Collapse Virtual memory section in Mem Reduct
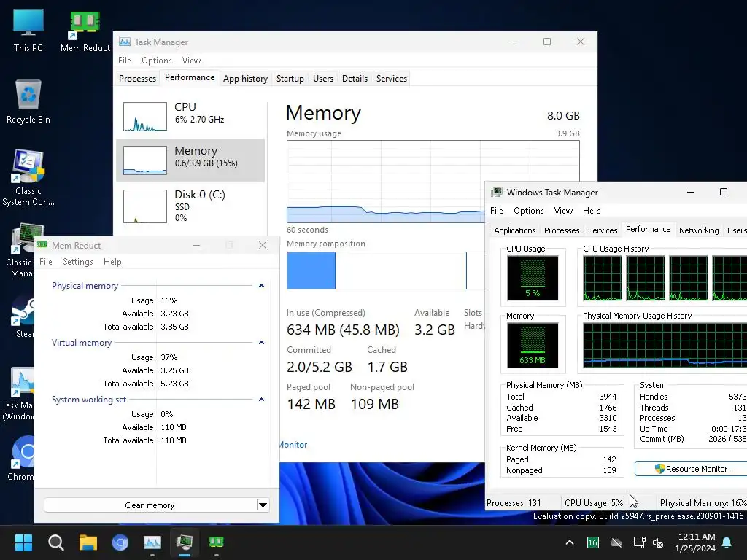Image resolution: width=747 pixels, height=560 pixels. (x=261, y=343)
